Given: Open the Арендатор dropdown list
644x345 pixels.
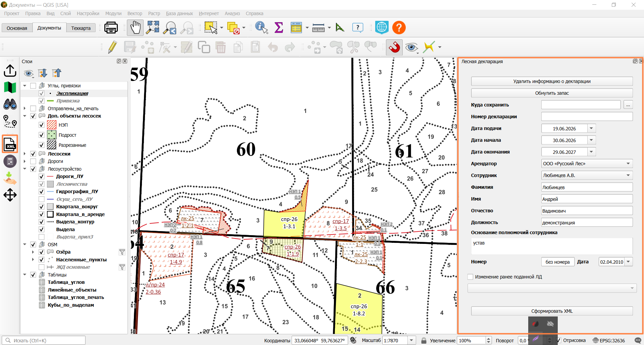Looking at the screenshot, I should [587, 164].
